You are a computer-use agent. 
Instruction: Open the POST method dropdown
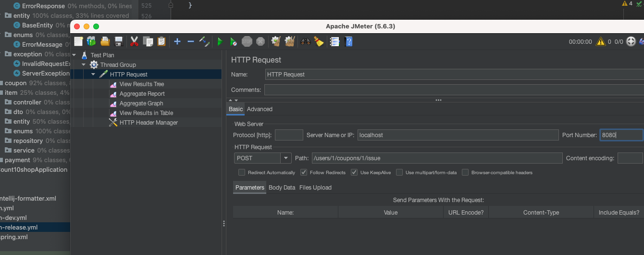(x=286, y=158)
